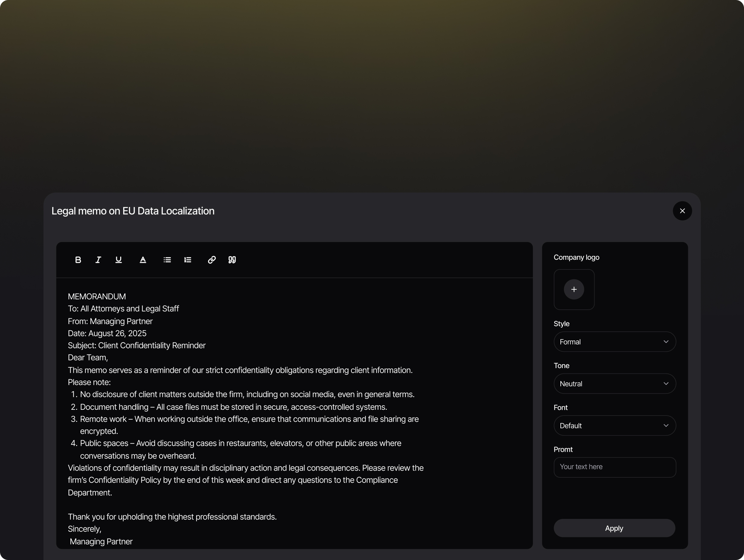Insert a numbered list
Viewport: 744px width, 560px height.
[188, 259]
